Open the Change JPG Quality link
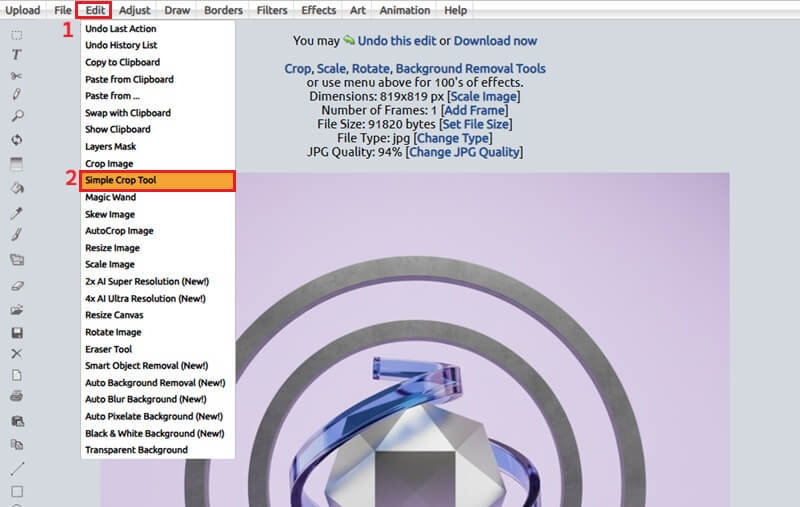This screenshot has width=800, height=507. [x=464, y=152]
